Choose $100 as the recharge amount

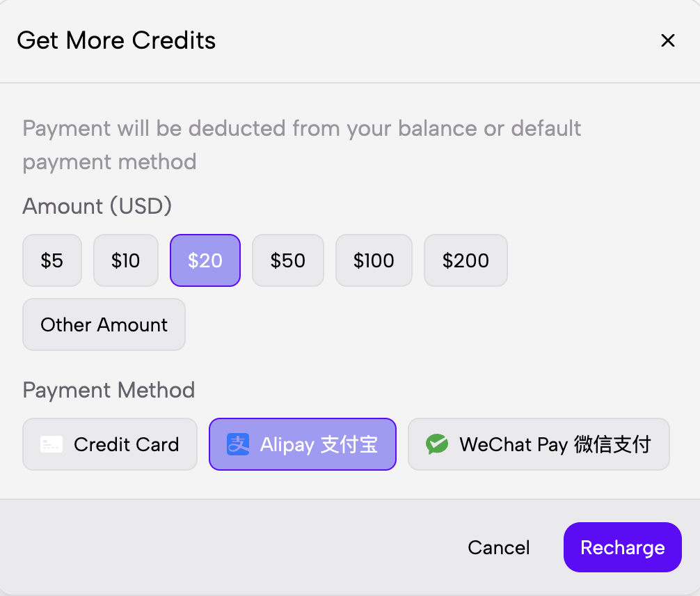[374, 260]
